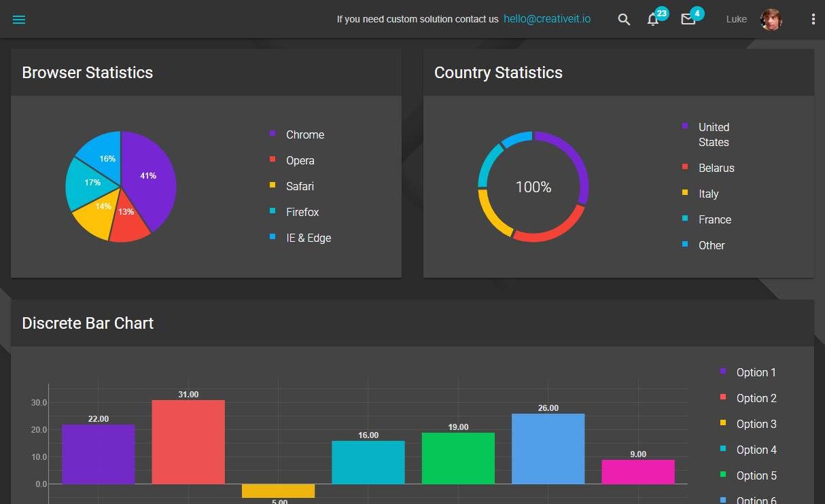Click the Discrete Bar Chart heading
The image size is (825, 504).
coord(88,323)
